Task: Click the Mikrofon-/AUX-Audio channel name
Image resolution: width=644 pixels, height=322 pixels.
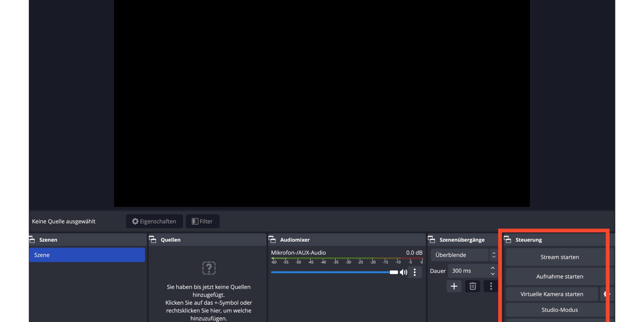Action: point(298,253)
